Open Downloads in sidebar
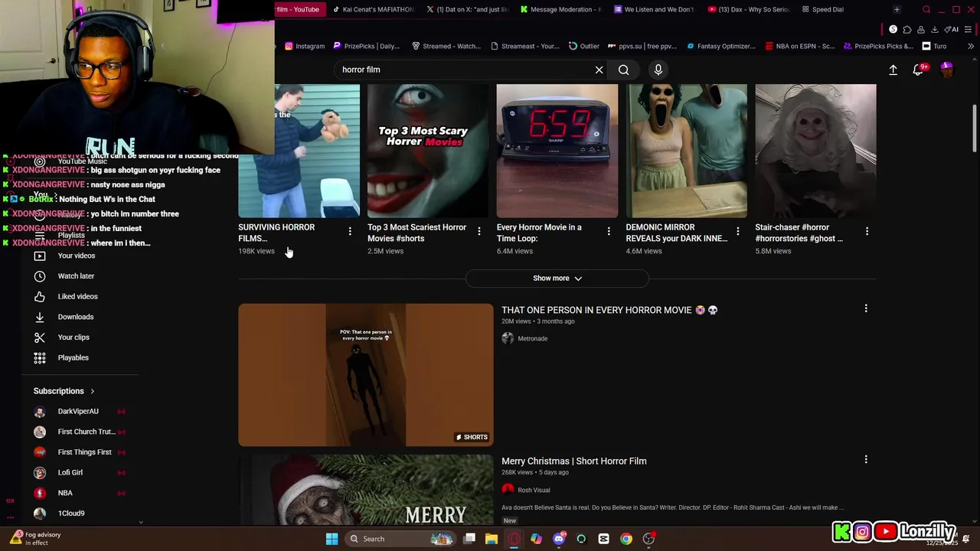This screenshot has width=980, height=551. pos(76,317)
